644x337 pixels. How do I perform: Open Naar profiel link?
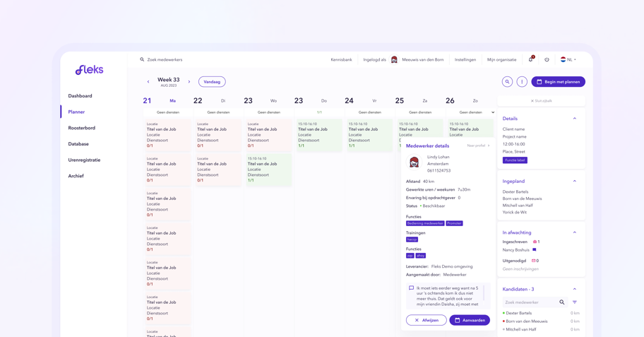[478, 146]
